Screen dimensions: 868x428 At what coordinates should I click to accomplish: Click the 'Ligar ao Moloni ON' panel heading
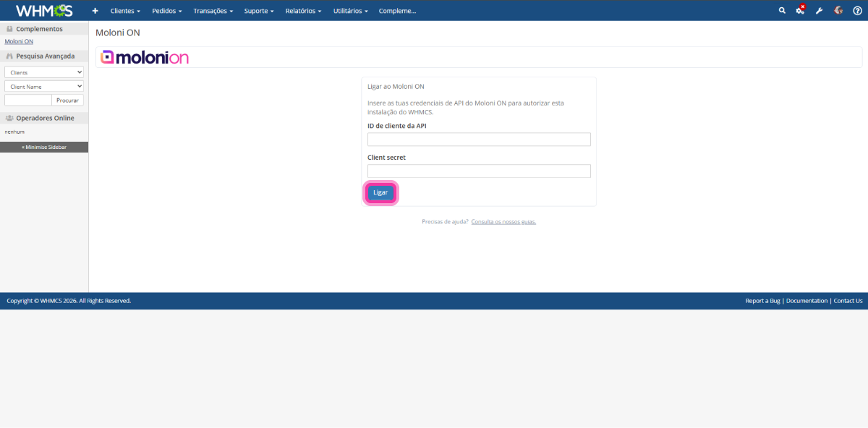pos(396,86)
